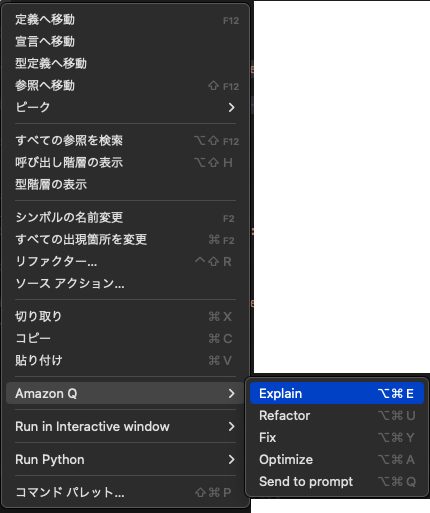
Task: Open ソース アクション... entry
Action: pyautogui.click(x=125, y=284)
